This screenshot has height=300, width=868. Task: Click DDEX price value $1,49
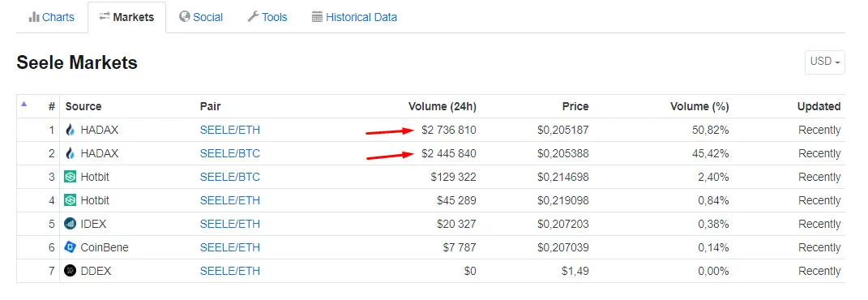click(576, 271)
